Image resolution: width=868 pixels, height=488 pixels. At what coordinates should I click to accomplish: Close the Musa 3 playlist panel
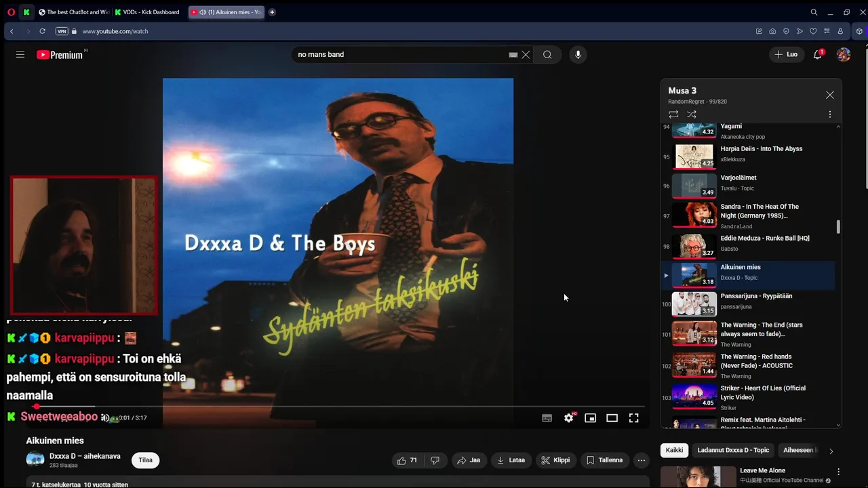point(830,95)
